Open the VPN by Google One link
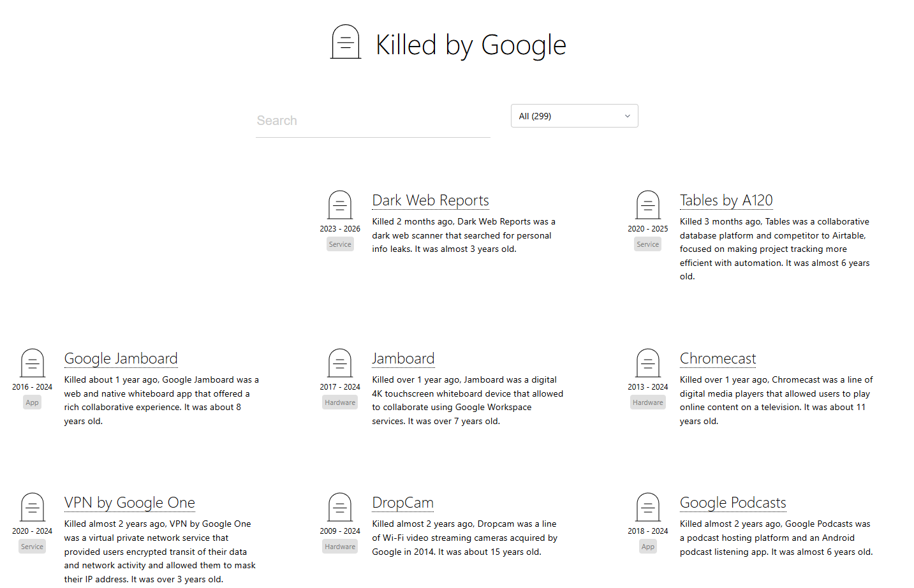The image size is (914, 588). coord(129,503)
